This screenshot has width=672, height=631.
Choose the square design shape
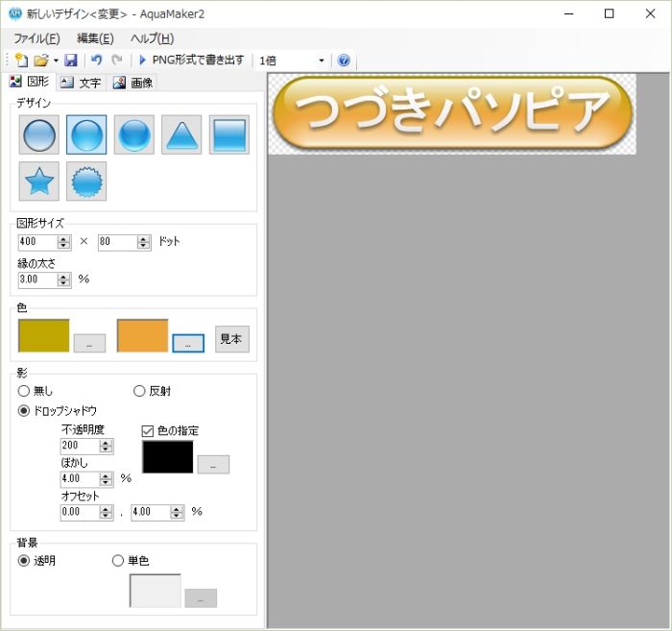click(x=228, y=135)
